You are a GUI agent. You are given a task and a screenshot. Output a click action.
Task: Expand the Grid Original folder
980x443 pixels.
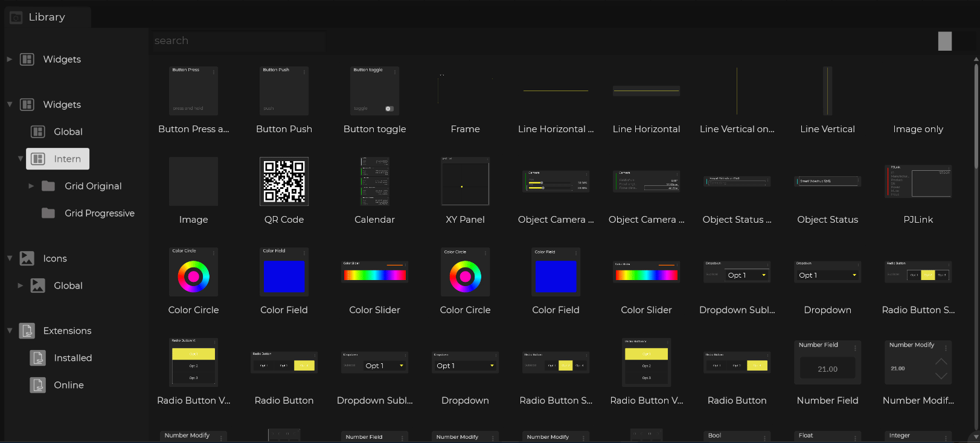(31, 186)
